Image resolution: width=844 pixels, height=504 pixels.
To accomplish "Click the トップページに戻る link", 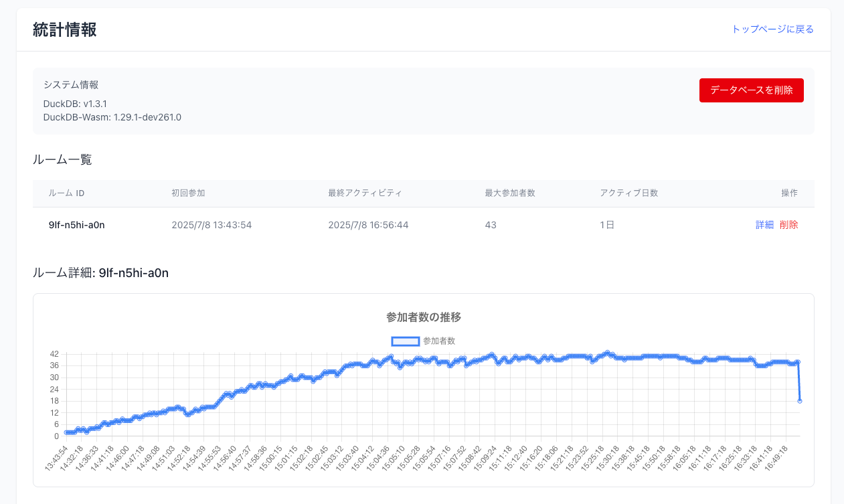I will 772,29.
